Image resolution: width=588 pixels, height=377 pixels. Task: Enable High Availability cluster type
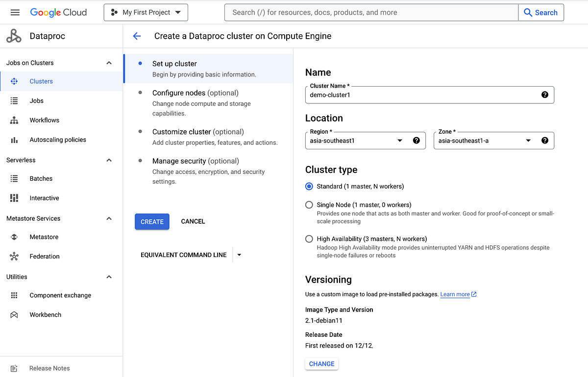(x=309, y=238)
